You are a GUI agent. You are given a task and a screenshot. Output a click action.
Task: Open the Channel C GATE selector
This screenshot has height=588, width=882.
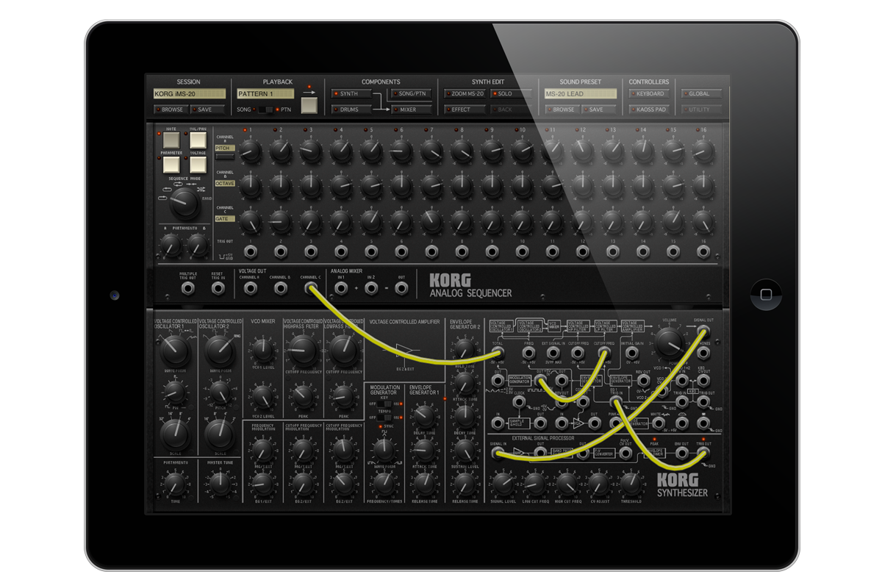(224, 218)
